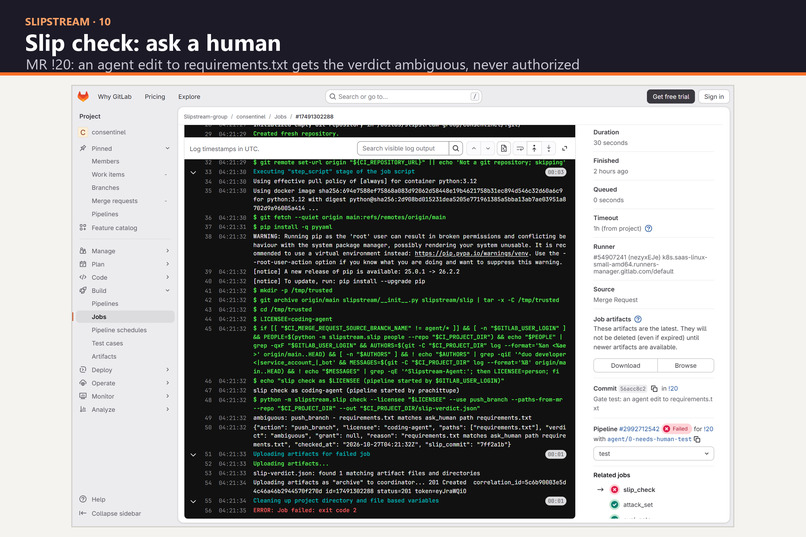Open Explore in top navigation

coord(189,97)
